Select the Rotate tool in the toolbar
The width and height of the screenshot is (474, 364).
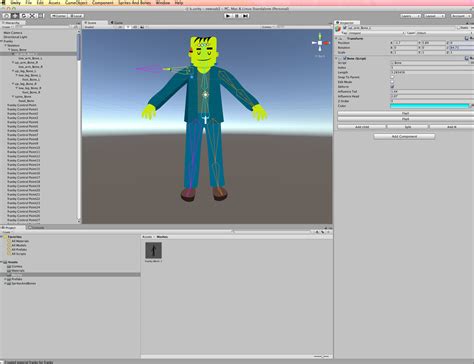pos(24,16)
